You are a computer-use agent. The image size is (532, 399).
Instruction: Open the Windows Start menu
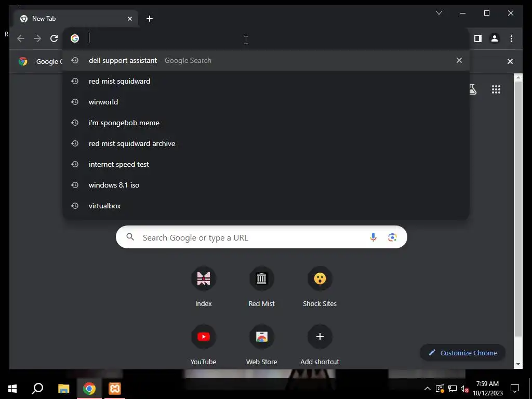tap(12, 389)
